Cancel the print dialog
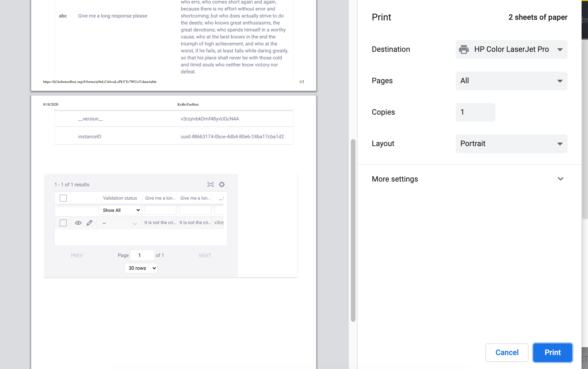This screenshot has width=588, height=369. tap(507, 352)
